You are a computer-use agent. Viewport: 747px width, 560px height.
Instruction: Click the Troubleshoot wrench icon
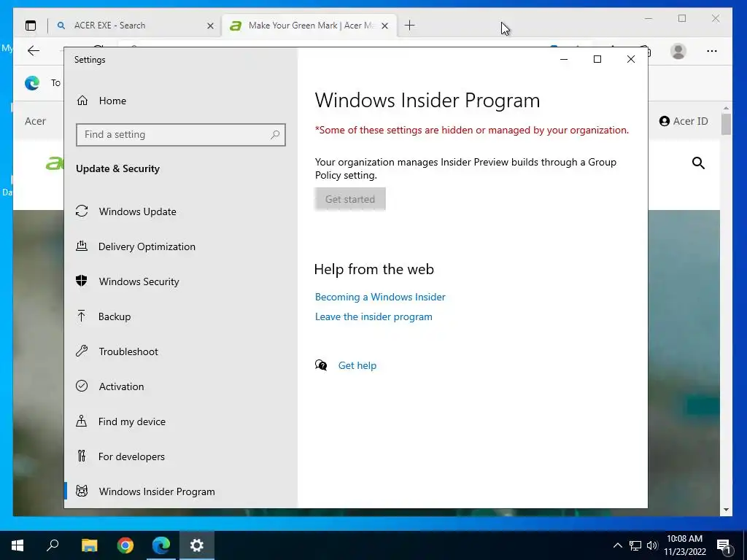click(82, 351)
